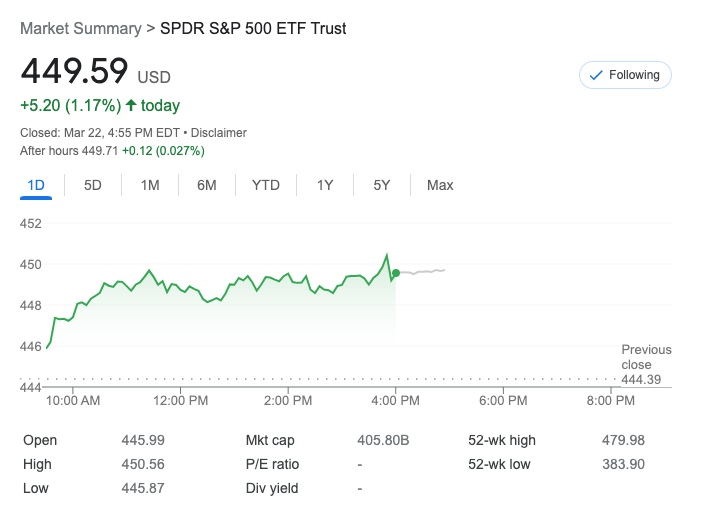Viewport: 703px width, 506px height.
Task: Select the YTD range tab
Action: point(266,185)
